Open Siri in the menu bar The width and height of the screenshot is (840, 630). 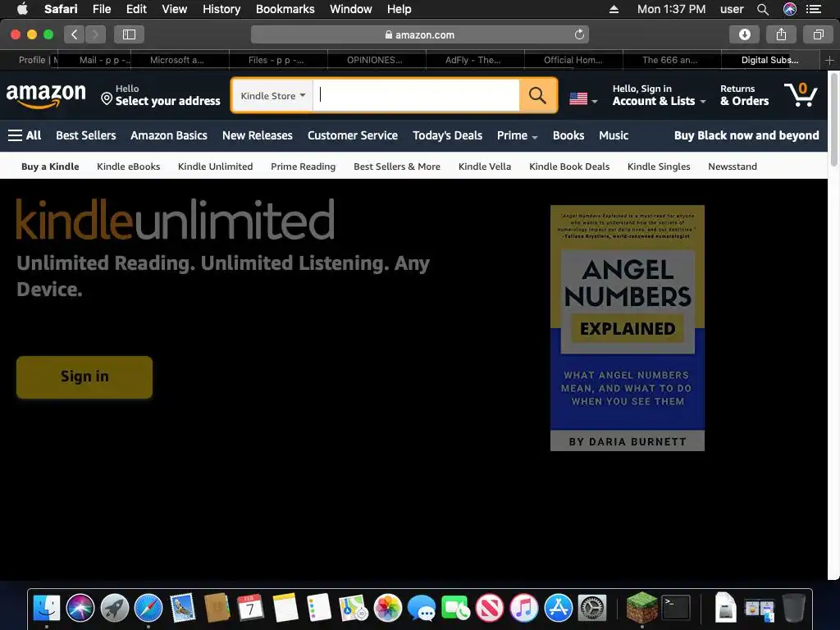[790, 9]
